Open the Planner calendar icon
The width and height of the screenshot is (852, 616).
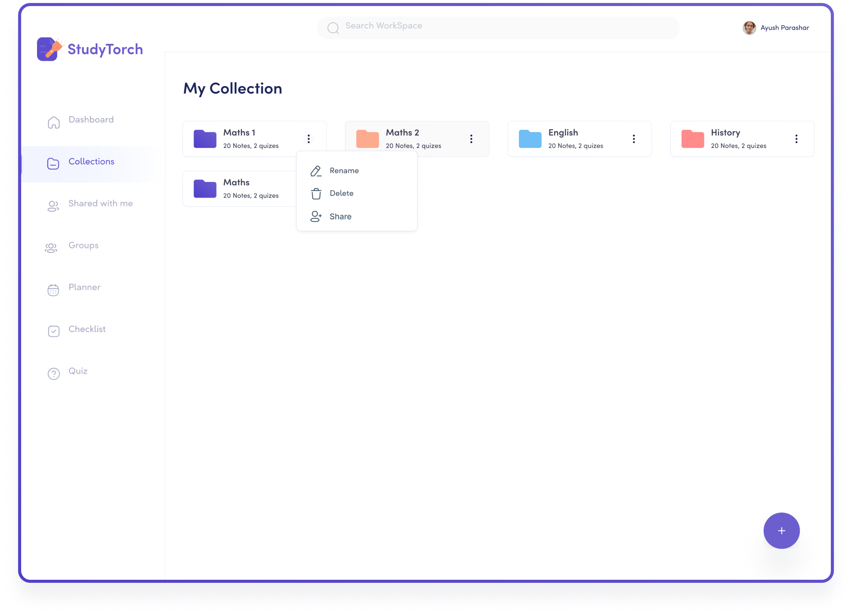pyautogui.click(x=53, y=290)
